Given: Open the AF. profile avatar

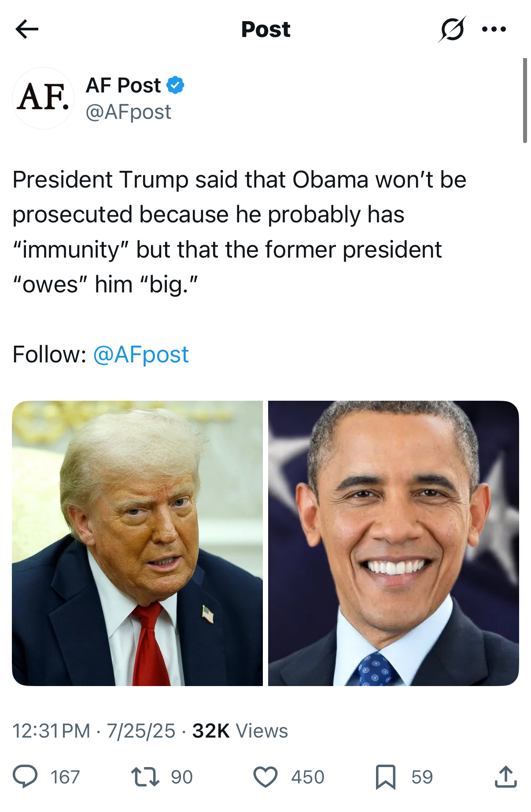Looking at the screenshot, I should 43,98.
